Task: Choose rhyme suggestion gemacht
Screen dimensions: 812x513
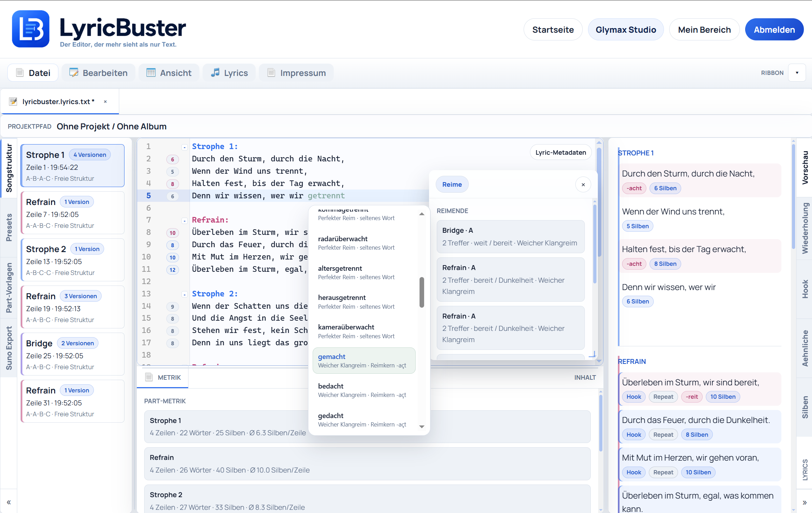Action: (x=364, y=361)
